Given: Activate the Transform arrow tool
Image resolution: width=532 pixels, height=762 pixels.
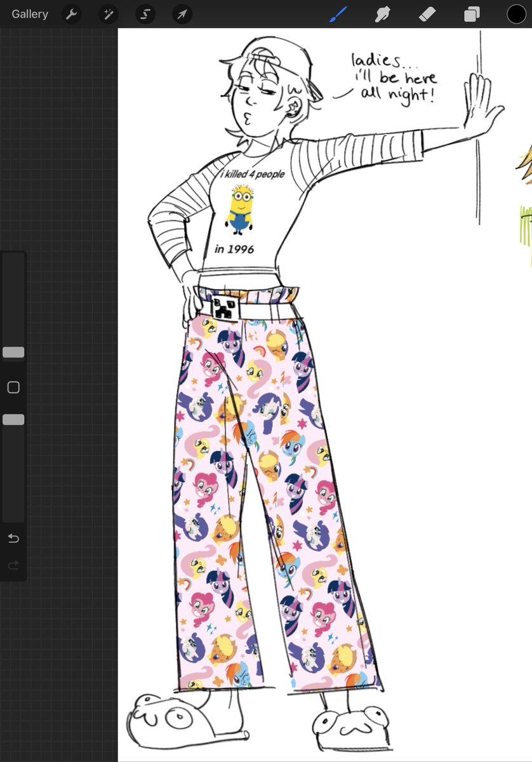Looking at the screenshot, I should point(182,14).
